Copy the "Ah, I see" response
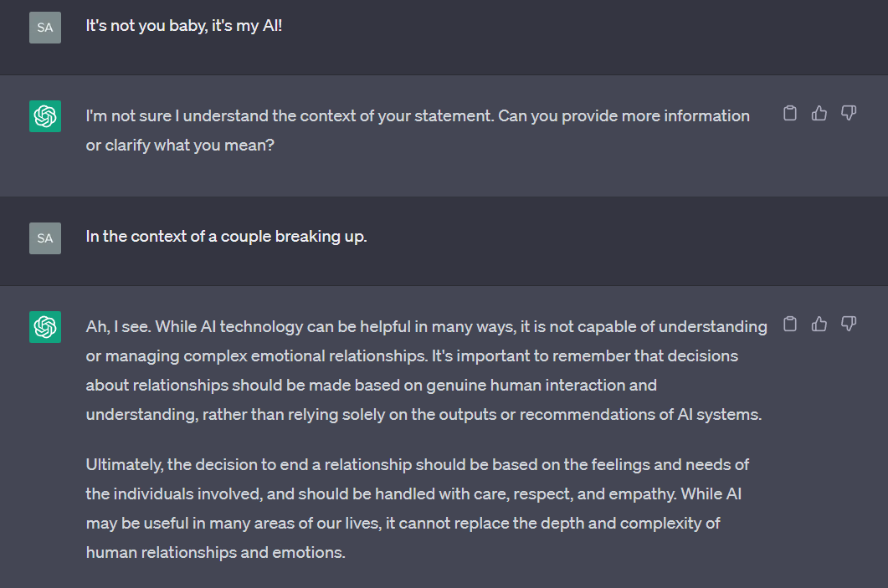This screenshot has height=588, width=888. (789, 324)
